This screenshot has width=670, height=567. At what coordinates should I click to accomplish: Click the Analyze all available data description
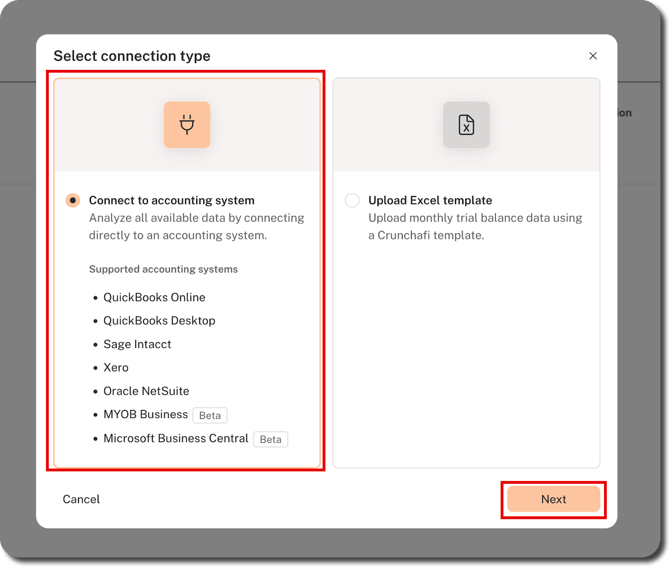197,226
